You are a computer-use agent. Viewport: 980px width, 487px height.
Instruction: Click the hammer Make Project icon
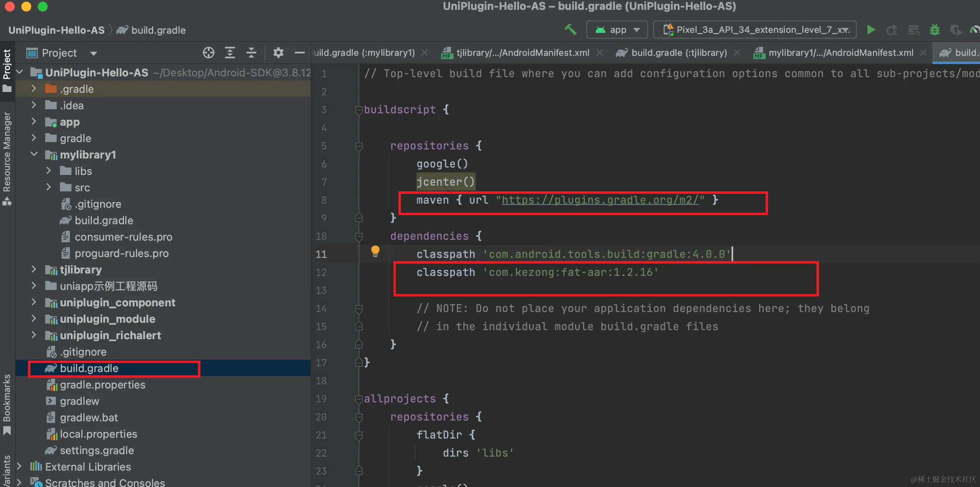coord(571,30)
